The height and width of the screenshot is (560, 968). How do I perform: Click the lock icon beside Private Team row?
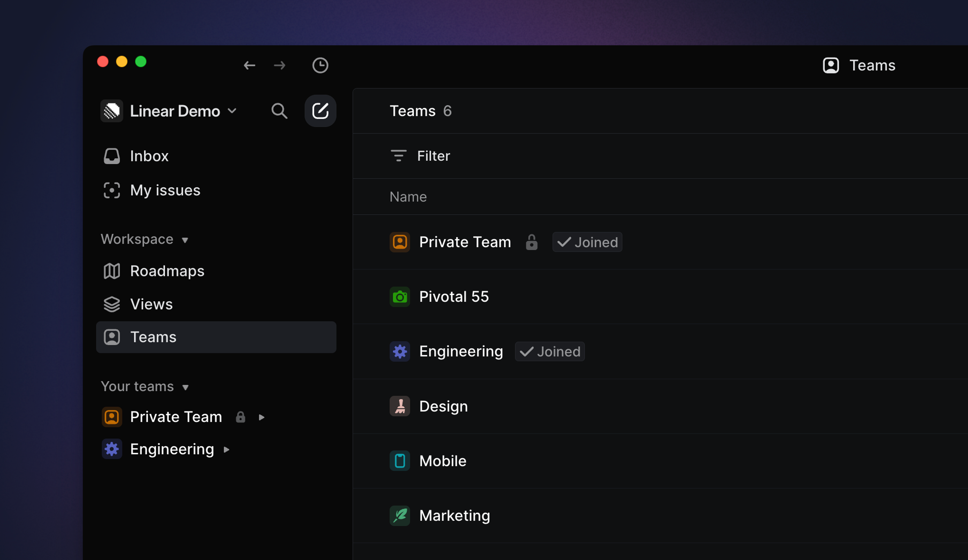pyautogui.click(x=532, y=242)
